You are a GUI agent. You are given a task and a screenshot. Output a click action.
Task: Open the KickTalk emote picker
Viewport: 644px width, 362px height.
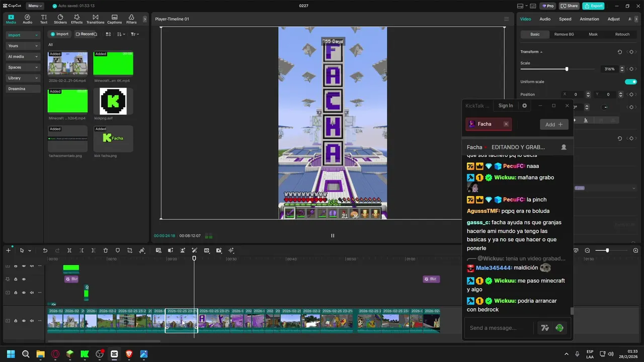[559, 328]
